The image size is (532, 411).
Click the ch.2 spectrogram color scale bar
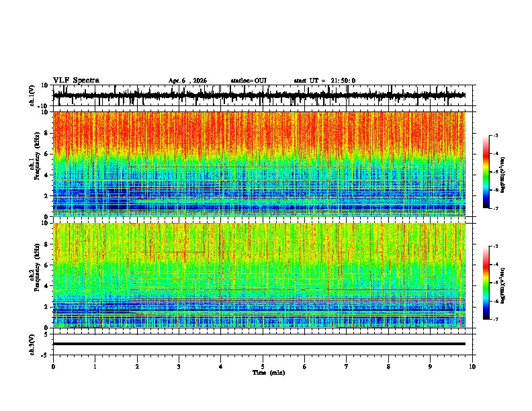(486, 283)
